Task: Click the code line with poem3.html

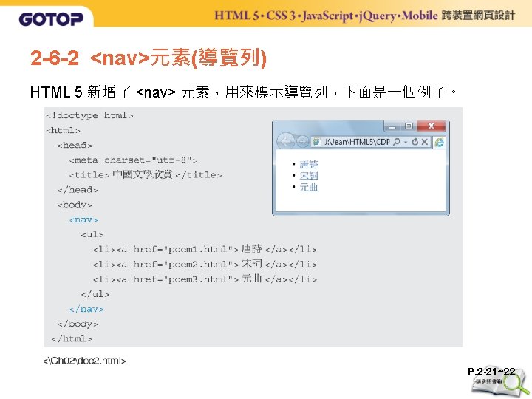Action: coord(205,279)
